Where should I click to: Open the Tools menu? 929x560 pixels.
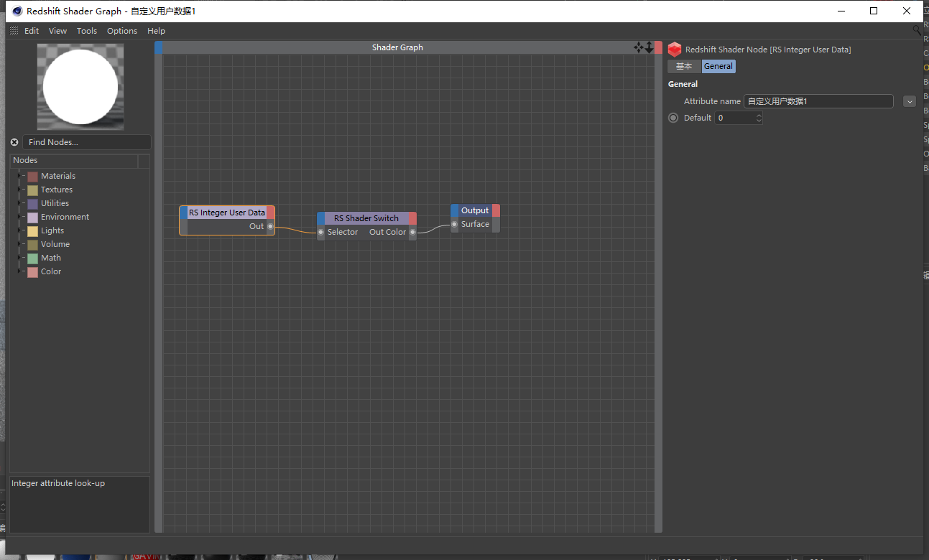87,31
